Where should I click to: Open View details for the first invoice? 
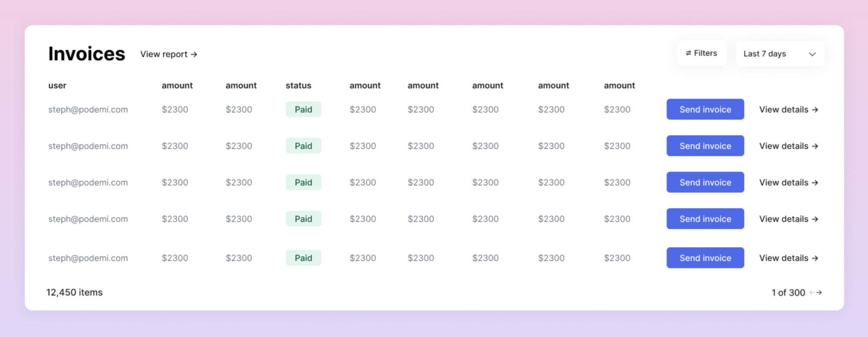point(788,109)
